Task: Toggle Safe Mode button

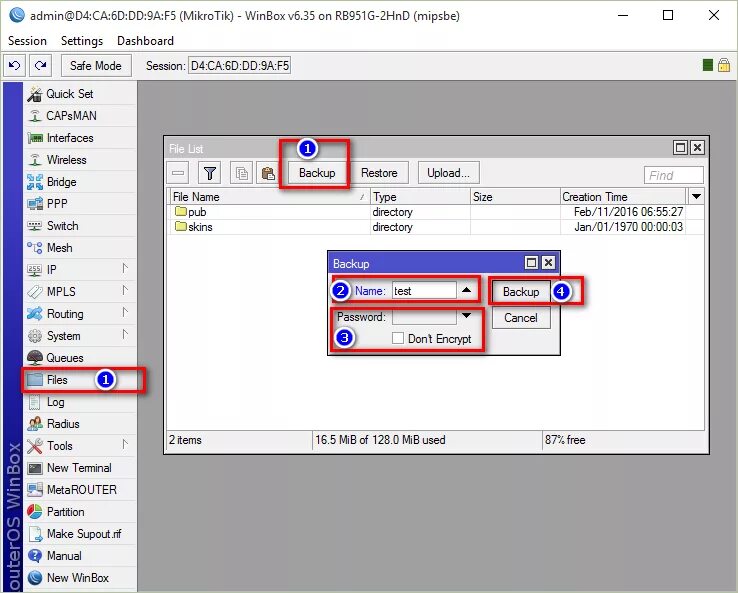Action: (96, 65)
